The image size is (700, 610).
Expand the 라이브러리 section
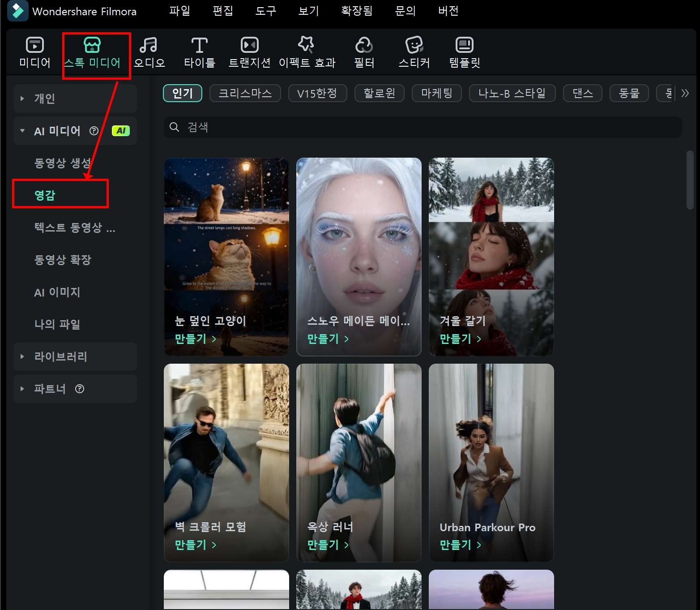tap(60, 356)
